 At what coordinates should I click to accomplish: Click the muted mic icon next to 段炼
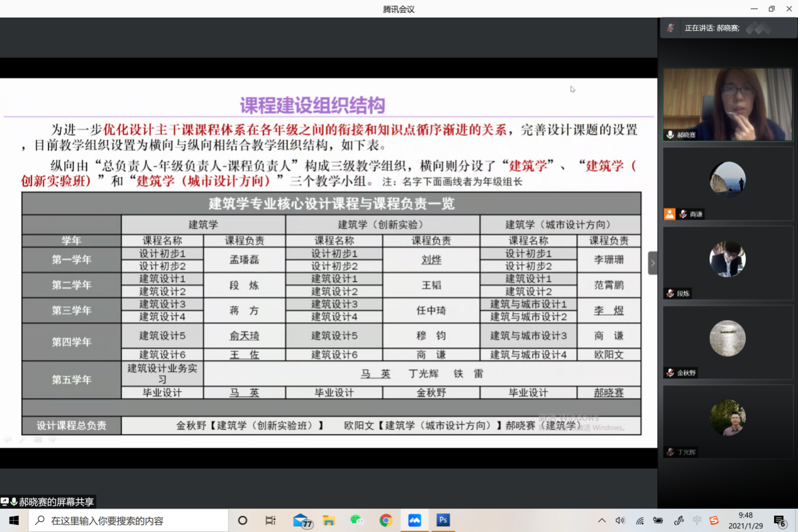pyautogui.click(x=670, y=294)
